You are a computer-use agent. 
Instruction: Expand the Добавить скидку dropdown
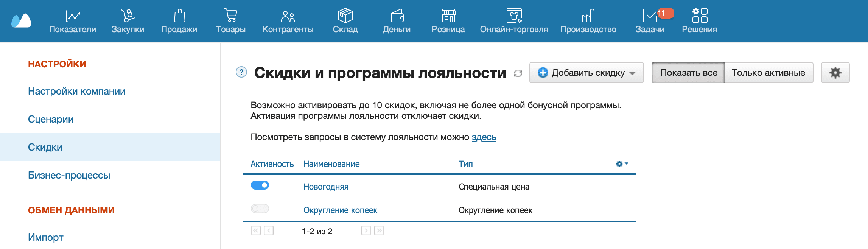pos(586,73)
